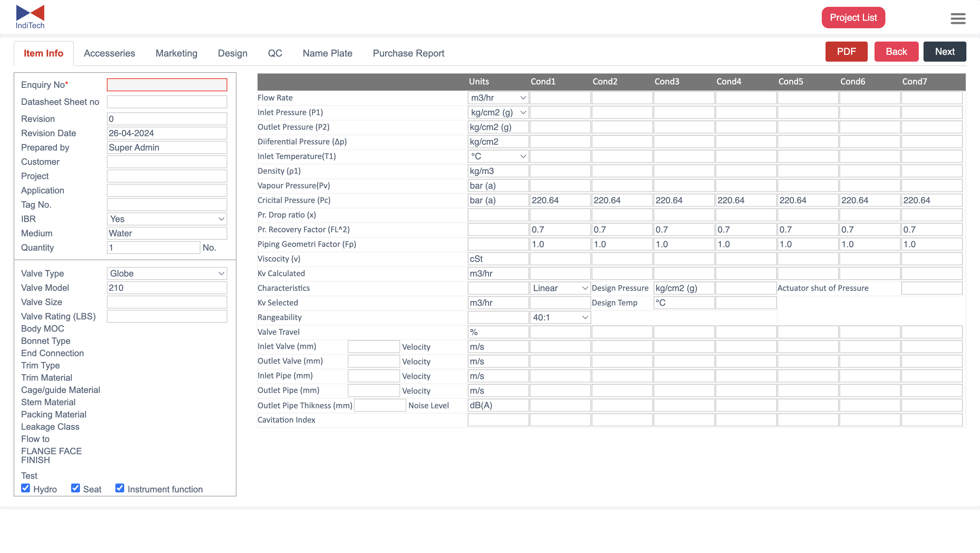Click the Application input field

(x=167, y=190)
